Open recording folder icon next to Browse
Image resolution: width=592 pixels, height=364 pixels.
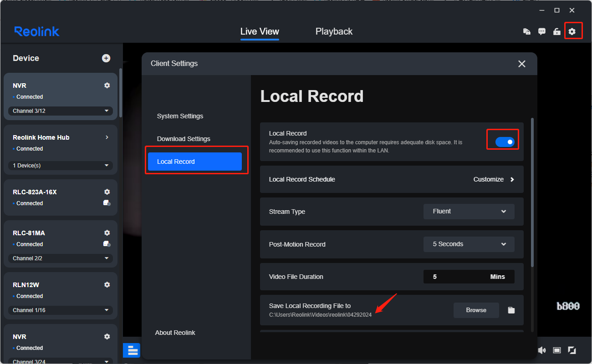click(511, 310)
